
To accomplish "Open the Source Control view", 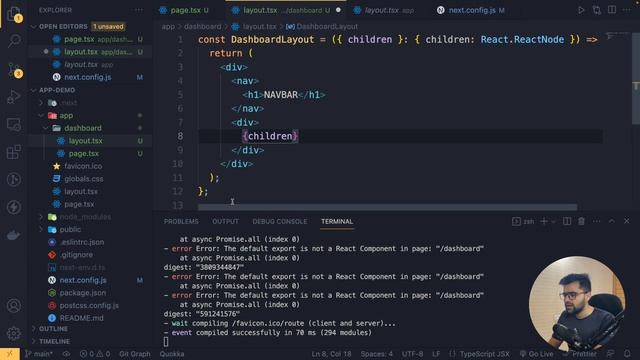I will tap(14, 70).
